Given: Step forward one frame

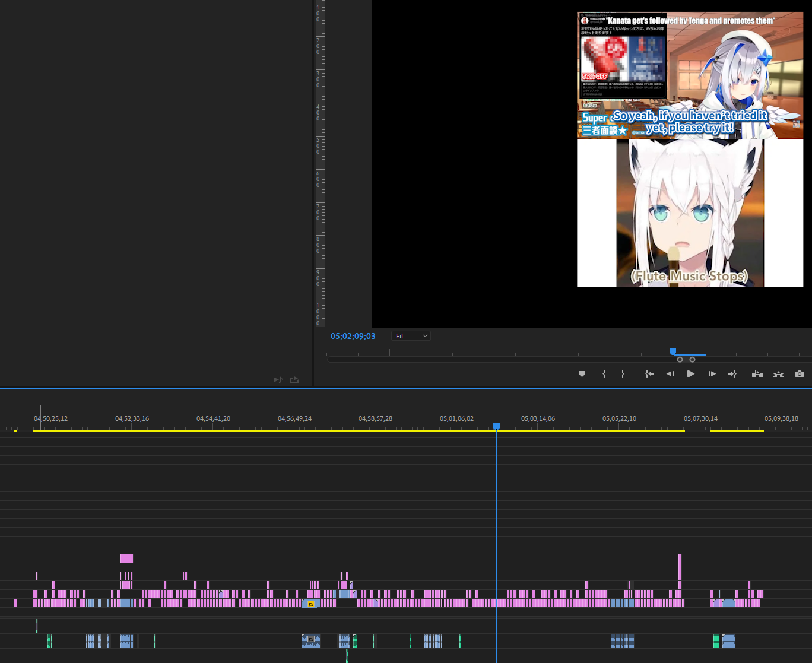Looking at the screenshot, I should tap(712, 374).
